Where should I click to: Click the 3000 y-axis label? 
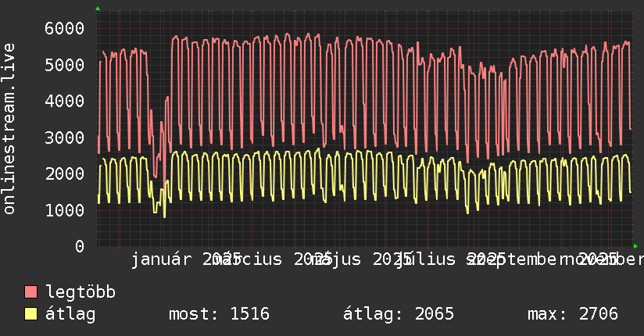point(64,138)
